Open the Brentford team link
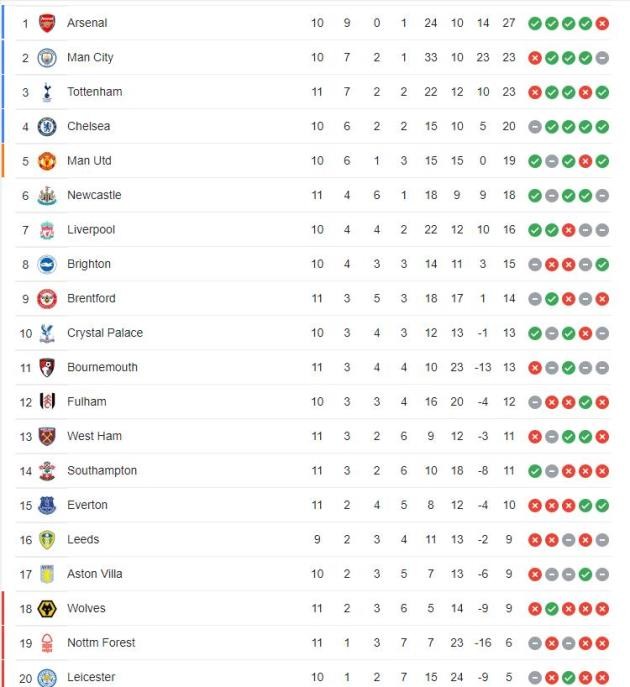Viewport: 630px width, 687px height. point(91,299)
